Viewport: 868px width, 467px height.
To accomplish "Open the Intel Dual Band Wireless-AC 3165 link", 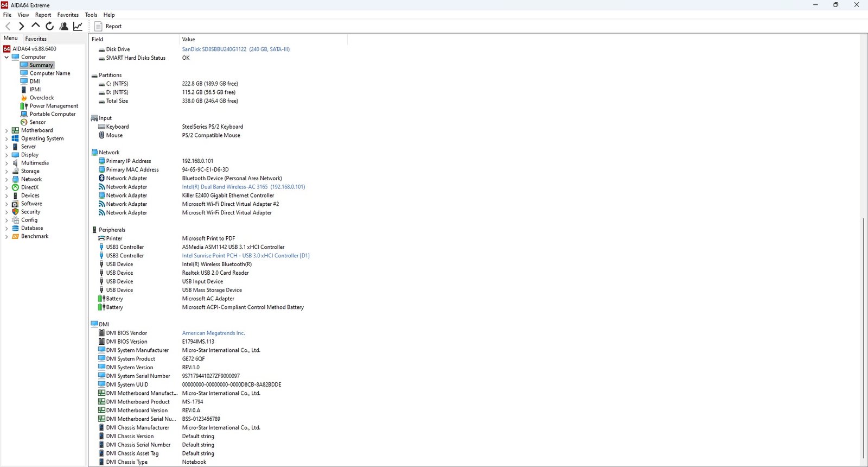I will coord(244,187).
